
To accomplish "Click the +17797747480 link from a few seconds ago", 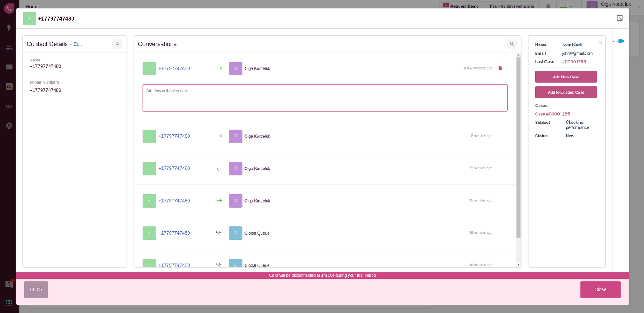I will (x=174, y=68).
